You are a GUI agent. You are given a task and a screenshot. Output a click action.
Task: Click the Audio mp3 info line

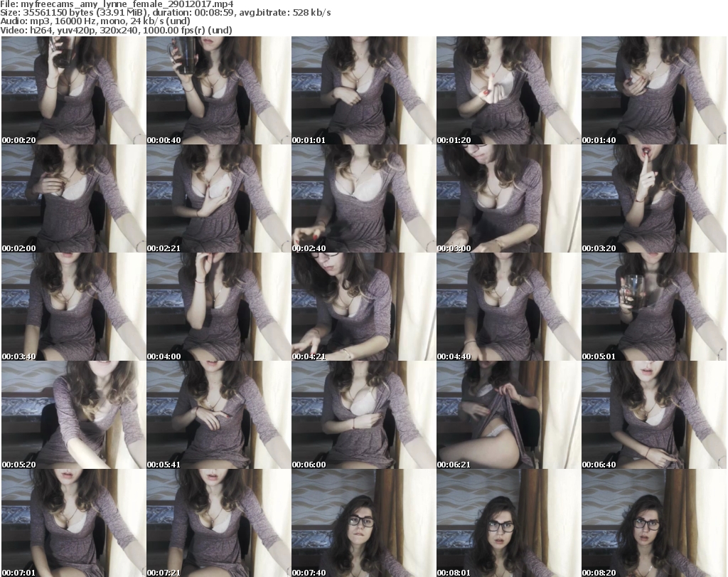pos(95,21)
